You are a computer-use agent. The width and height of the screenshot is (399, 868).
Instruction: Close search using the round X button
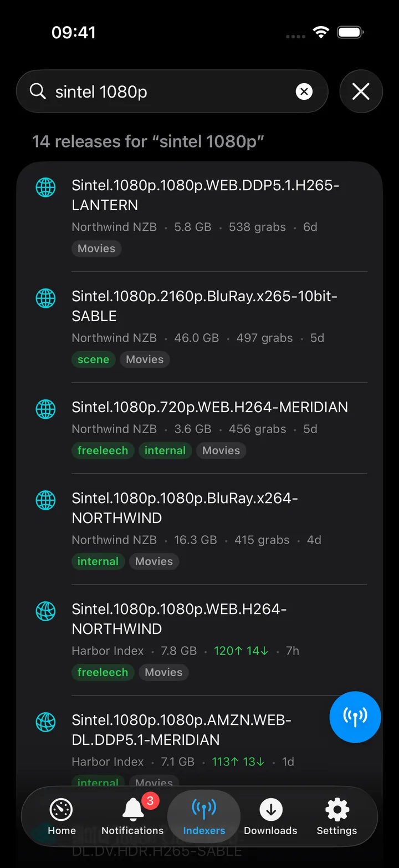(361, 92)
